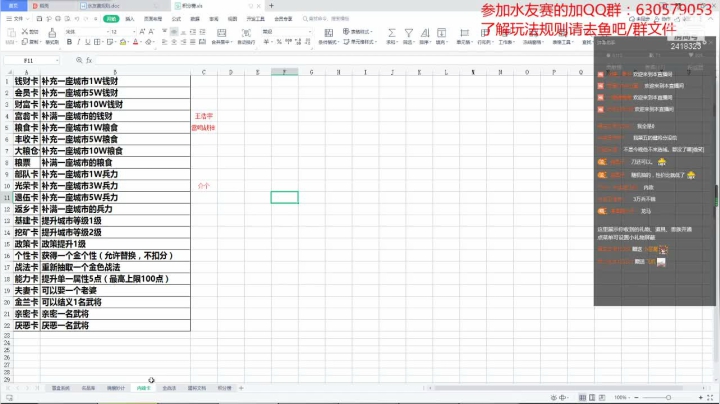Switch to the Insert ribbon tab
The height and width of the screenshot is (404, 720).
130,19
